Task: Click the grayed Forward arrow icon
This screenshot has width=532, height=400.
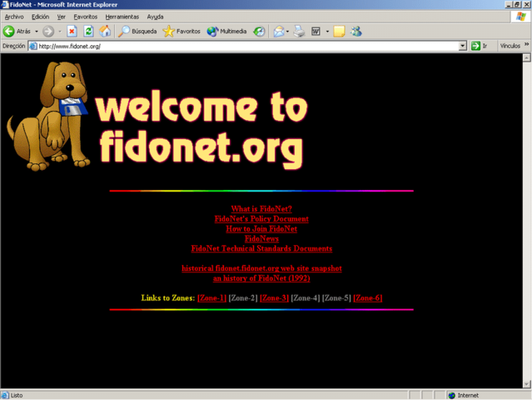Action: coord(48,31)
